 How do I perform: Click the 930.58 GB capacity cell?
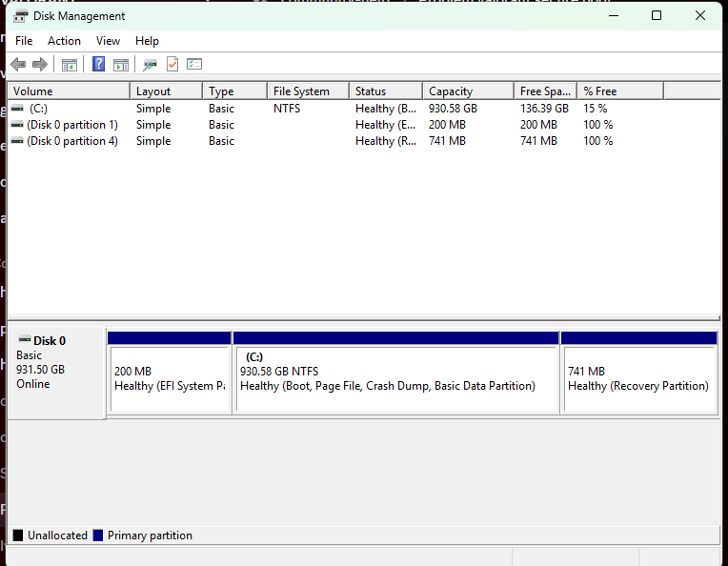pyautogui.click(x=453, y=109)
